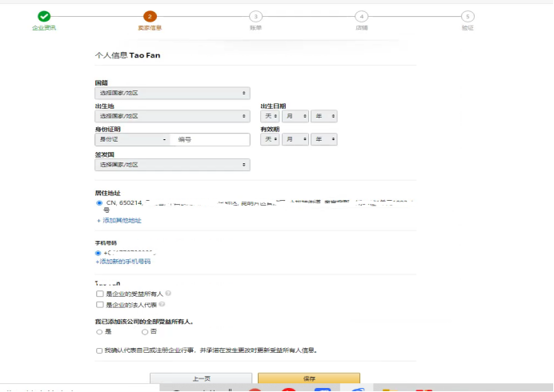Click the 添加其他地址 link
Screen dimensions: 554x392
point(121,220)
